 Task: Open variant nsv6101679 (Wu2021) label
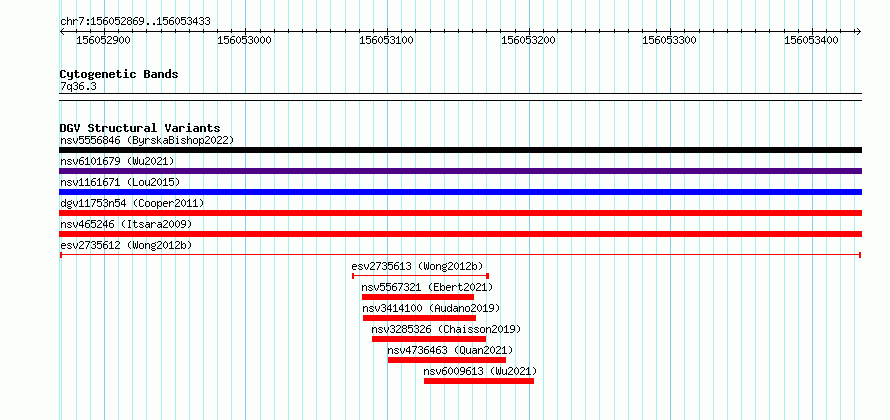[x=117, y=161]
